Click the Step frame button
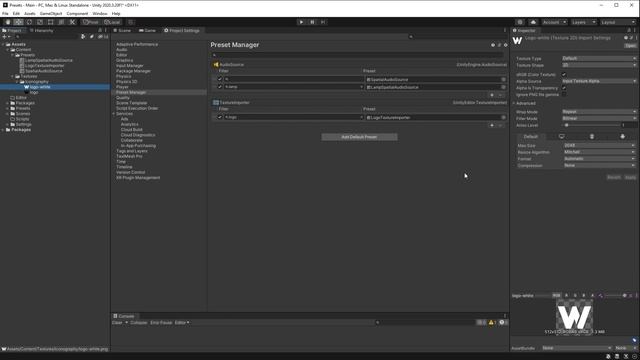Image resolution: width=640 pixels, height=360 pixels. pos(323,22)
